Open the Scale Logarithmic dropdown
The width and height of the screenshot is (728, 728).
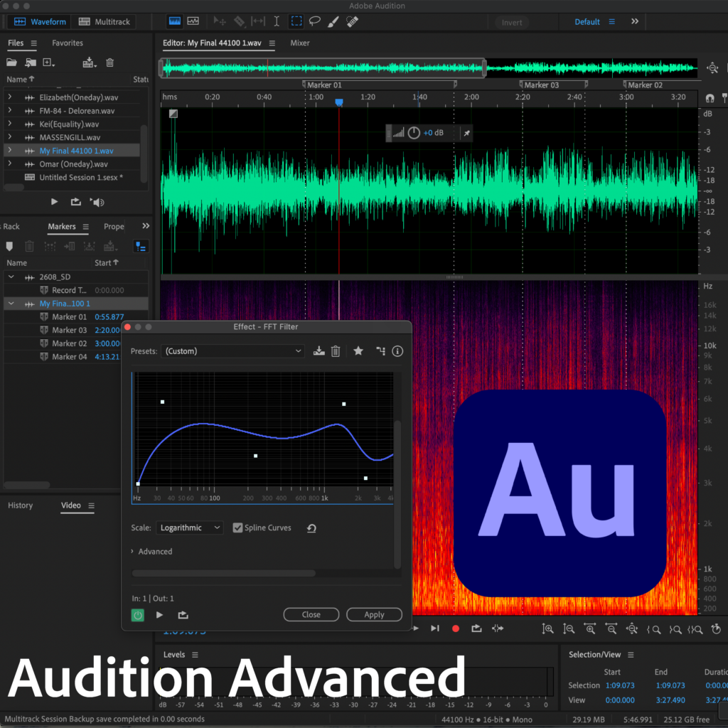click(189, 528)
